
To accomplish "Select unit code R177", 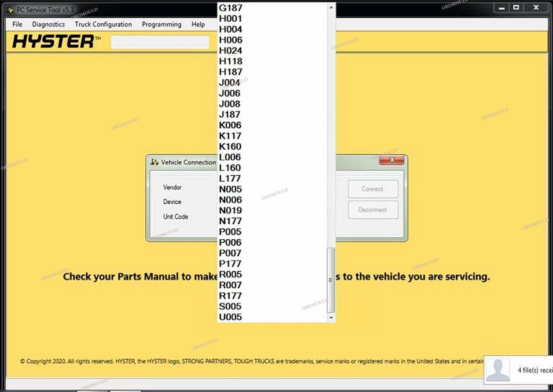I will click(272, 296).
